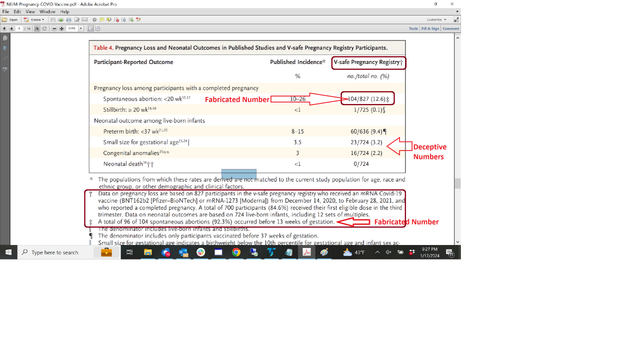This screenshot has height=360, width=640.
Task: Go to the previous page arrow
Action: [x=4, y=29]
